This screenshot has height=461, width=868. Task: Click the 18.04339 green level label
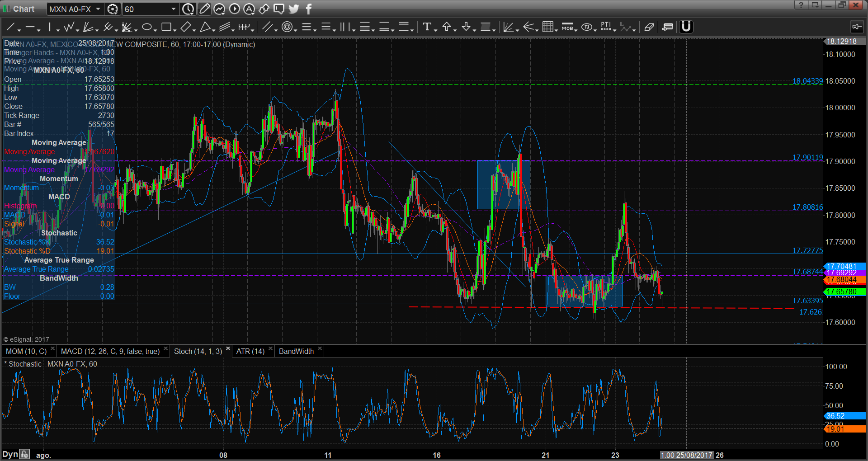[x=807, y=81]
